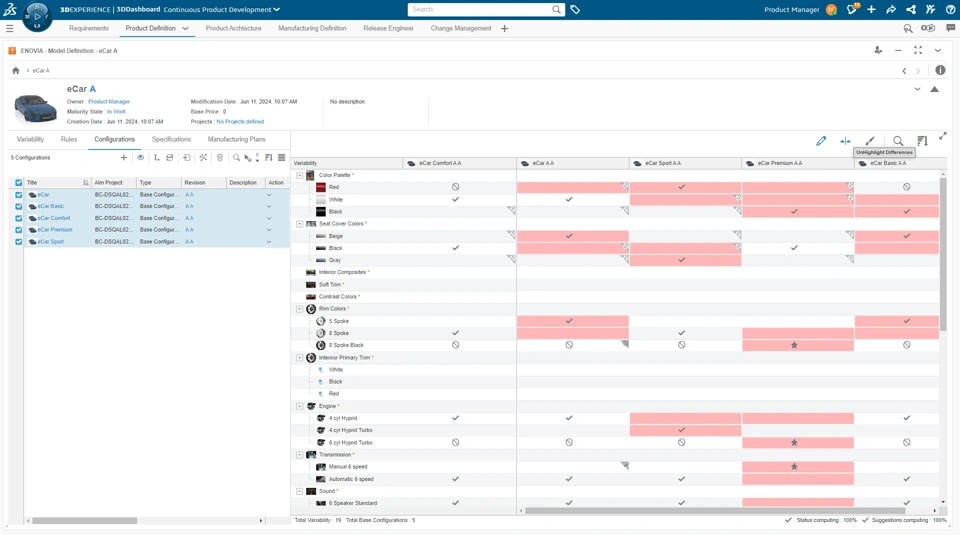Uncheck the eCar Comfort row checkbox
Screen dimensions: 960x535
point(18,218)
